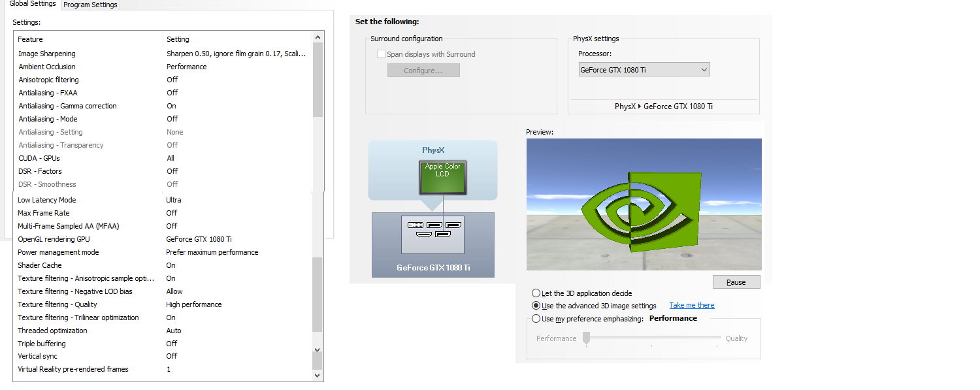The image size is (980, 390).
Task: Click the Feature column header
Action: pyautogui.click(x=88, y=39)
